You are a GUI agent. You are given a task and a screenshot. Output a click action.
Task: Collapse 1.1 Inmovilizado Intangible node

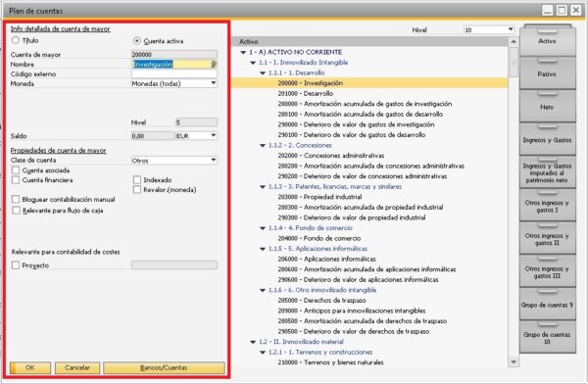pyautogui.click(x=253, y=63)
